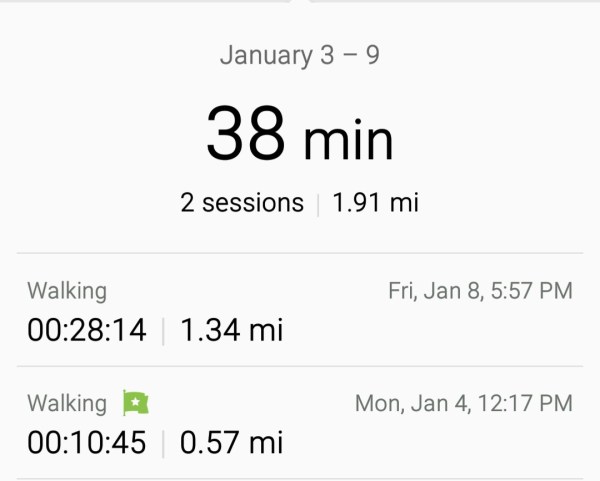Viewport: 600px width, 481px height.
Task: Click the divider line below the weekly summary
Action: pos(300,253)
